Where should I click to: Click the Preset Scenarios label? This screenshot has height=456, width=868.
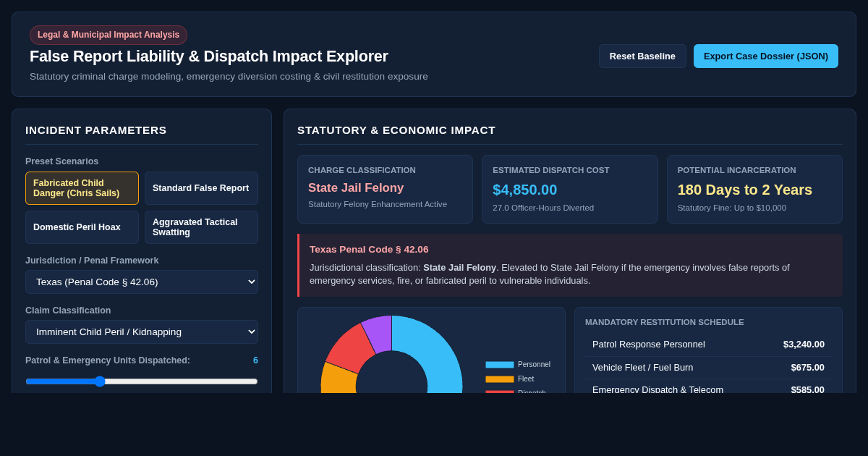pos(62,161)
